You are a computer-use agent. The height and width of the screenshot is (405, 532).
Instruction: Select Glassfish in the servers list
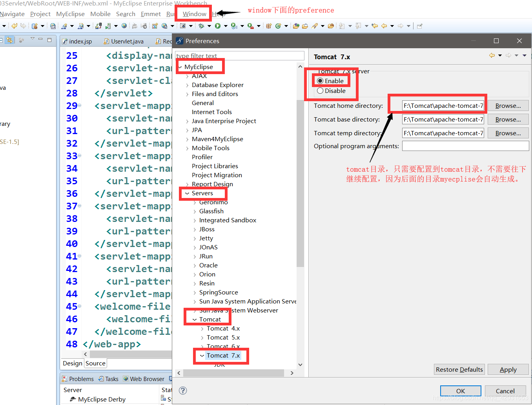pos(211,211)
